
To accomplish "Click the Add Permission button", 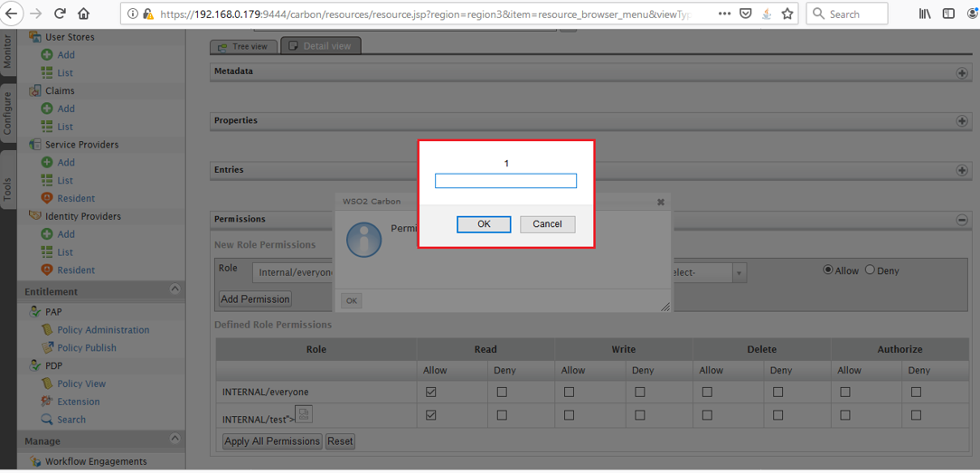I will [x=256, y=298].
